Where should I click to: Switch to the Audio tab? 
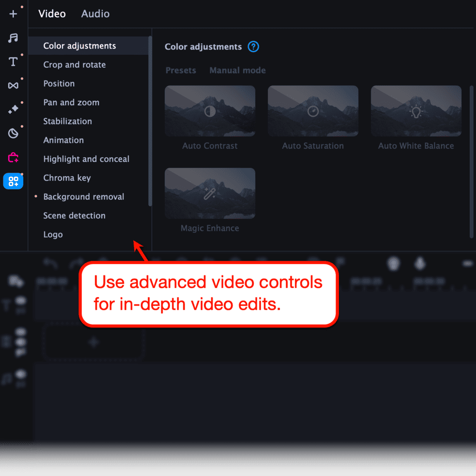click(95, 14)
